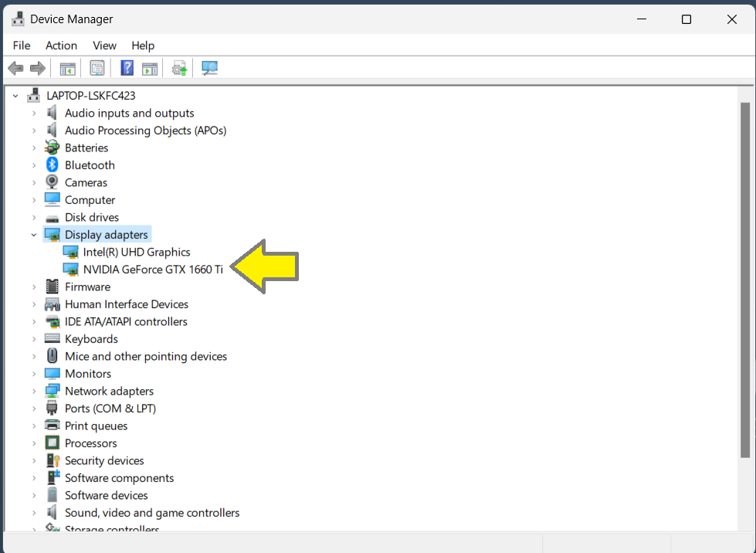
Task: Expand the Sound, video and game controllers
Action: tap(33, 512)
